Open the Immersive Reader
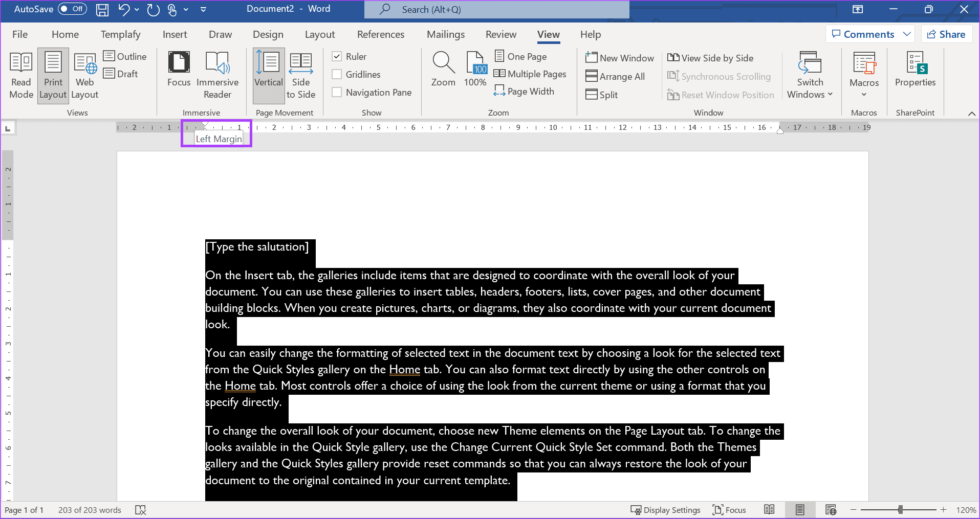 (x=217, y=76)
